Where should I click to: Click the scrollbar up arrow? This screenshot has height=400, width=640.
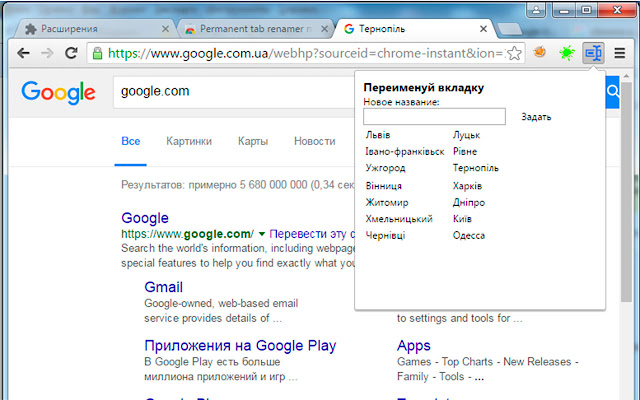point(626,76)
